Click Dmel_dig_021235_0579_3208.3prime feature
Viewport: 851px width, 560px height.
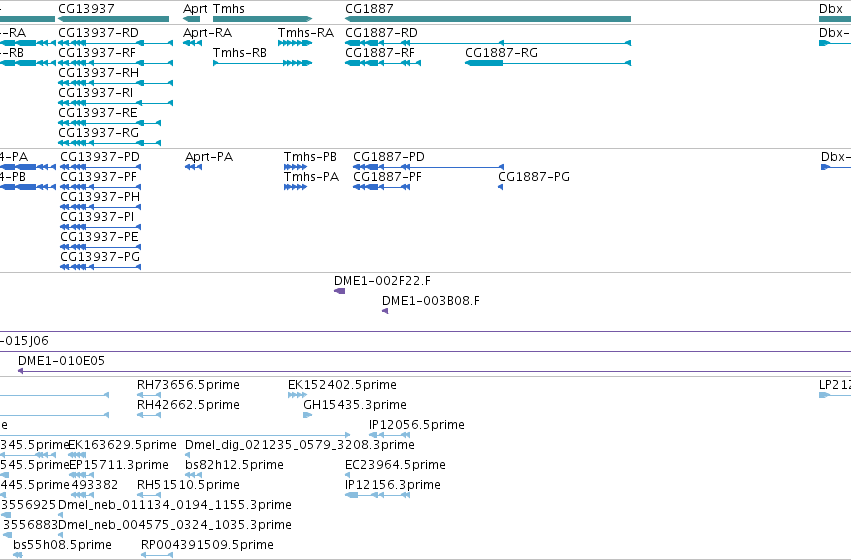pos(187,455)
